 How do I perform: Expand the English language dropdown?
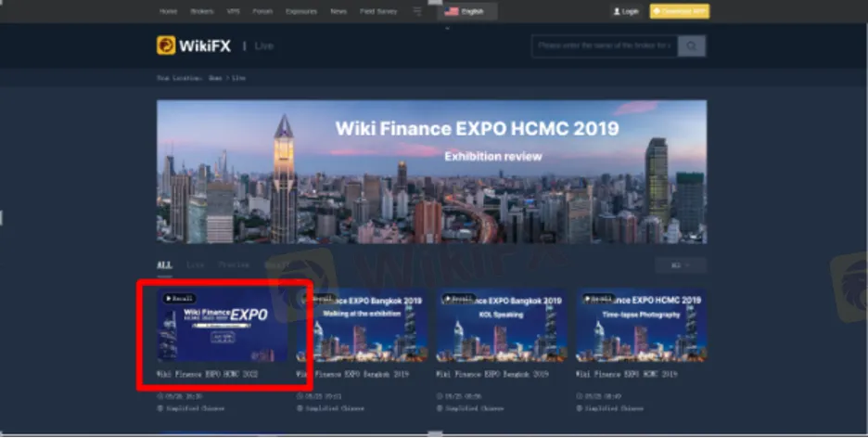tap(467, 11)
